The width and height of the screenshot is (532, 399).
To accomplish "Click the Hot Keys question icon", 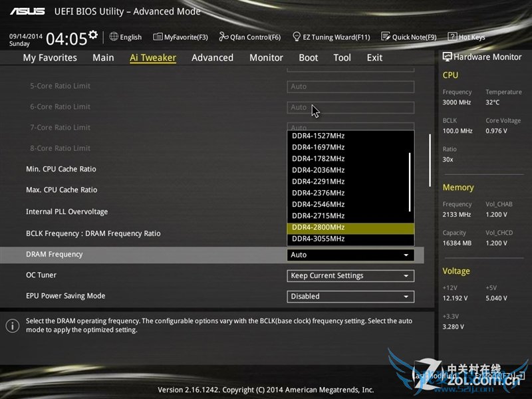I will point(452,37).
